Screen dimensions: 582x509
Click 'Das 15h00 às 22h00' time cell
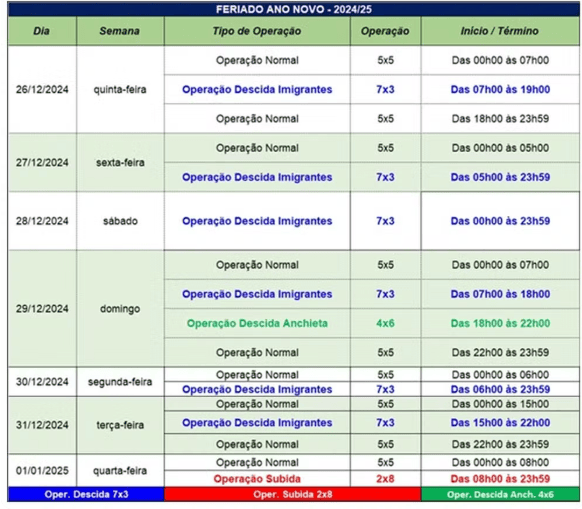500,422
